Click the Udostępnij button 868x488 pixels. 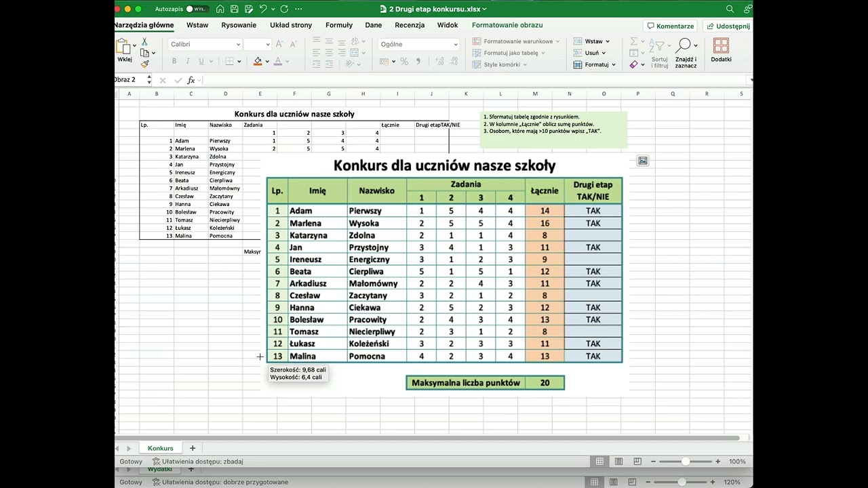click(728, 26)
